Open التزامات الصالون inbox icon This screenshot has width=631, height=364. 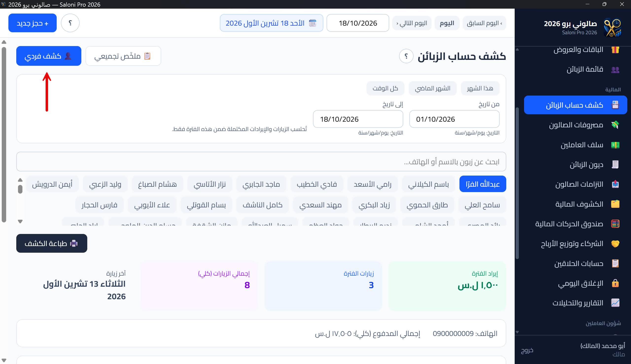615,184
